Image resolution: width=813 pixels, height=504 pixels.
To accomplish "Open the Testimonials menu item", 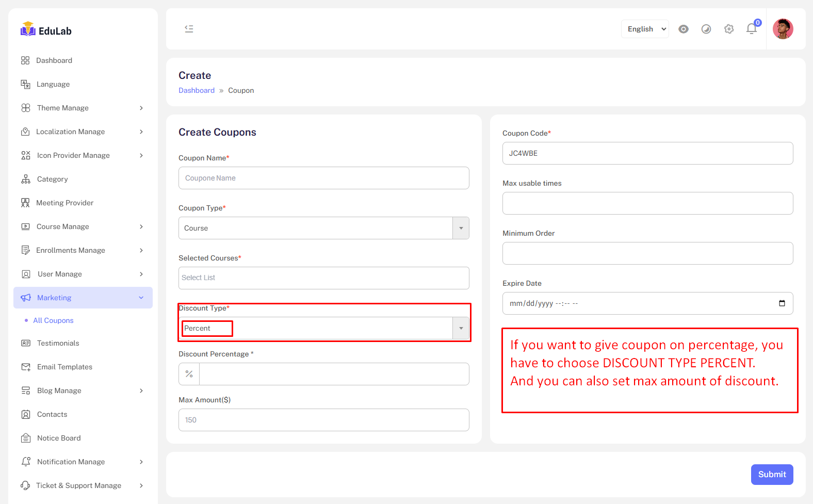I will coord(58,343).
